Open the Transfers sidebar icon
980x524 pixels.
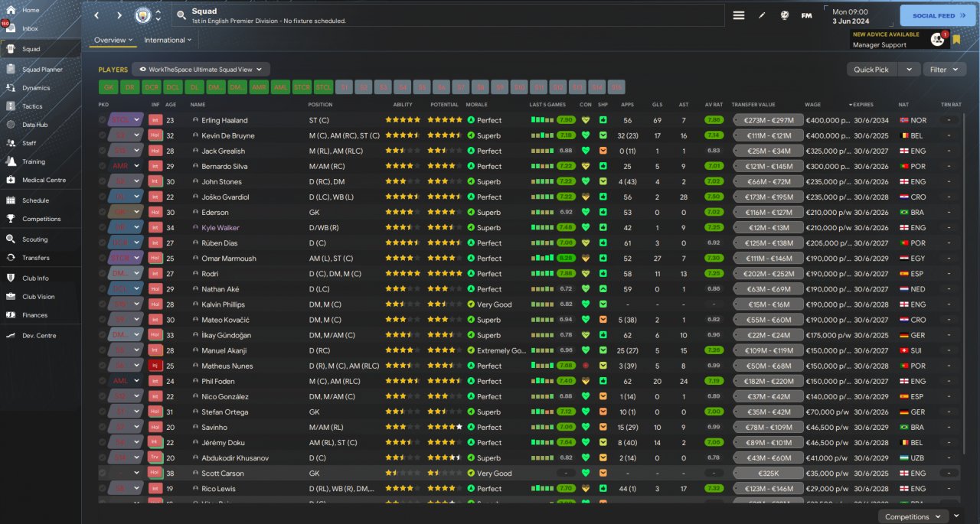[11, 258]
